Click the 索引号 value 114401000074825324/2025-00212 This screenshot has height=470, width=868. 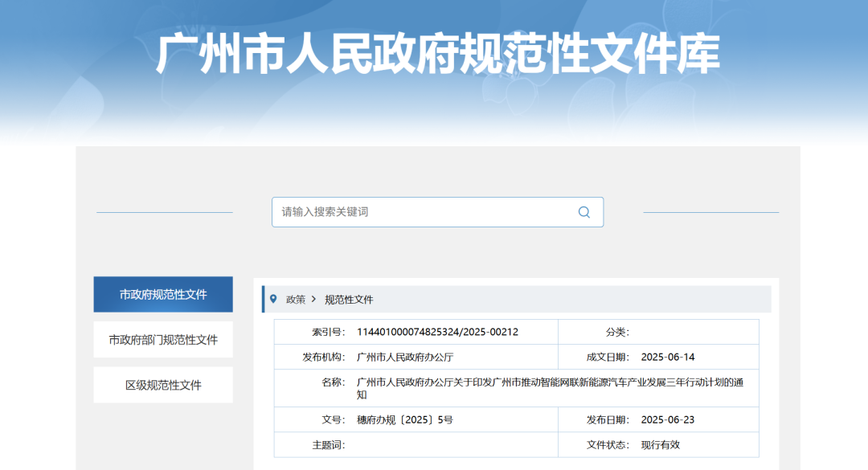[x=436, y=331]
